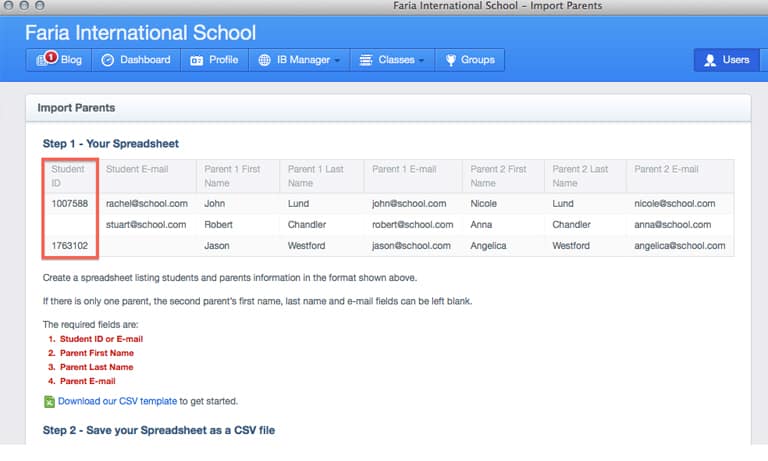
Task: Click the Groups tree icon
Action: pyautogui.click(x=451, y=60)
